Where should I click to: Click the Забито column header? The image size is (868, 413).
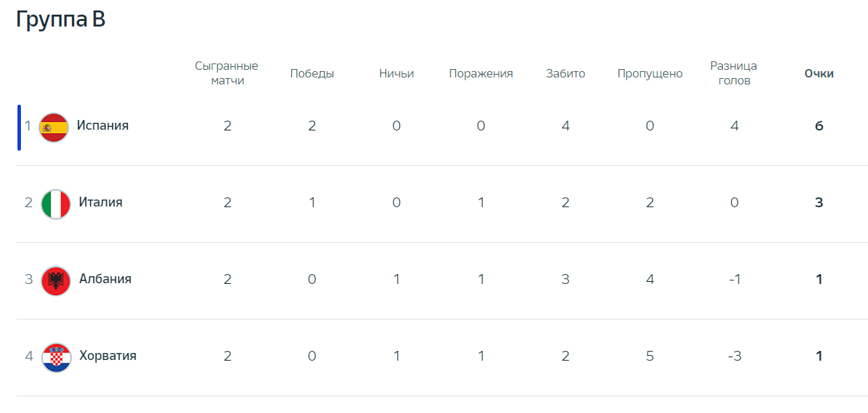tap(566, 73)
